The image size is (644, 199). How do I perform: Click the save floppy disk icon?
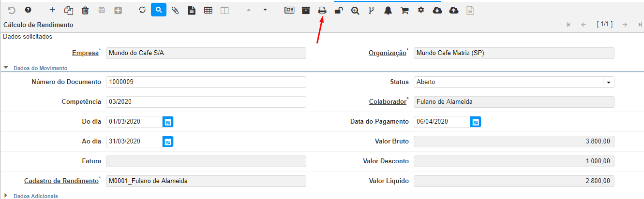(x=102, y=10)
